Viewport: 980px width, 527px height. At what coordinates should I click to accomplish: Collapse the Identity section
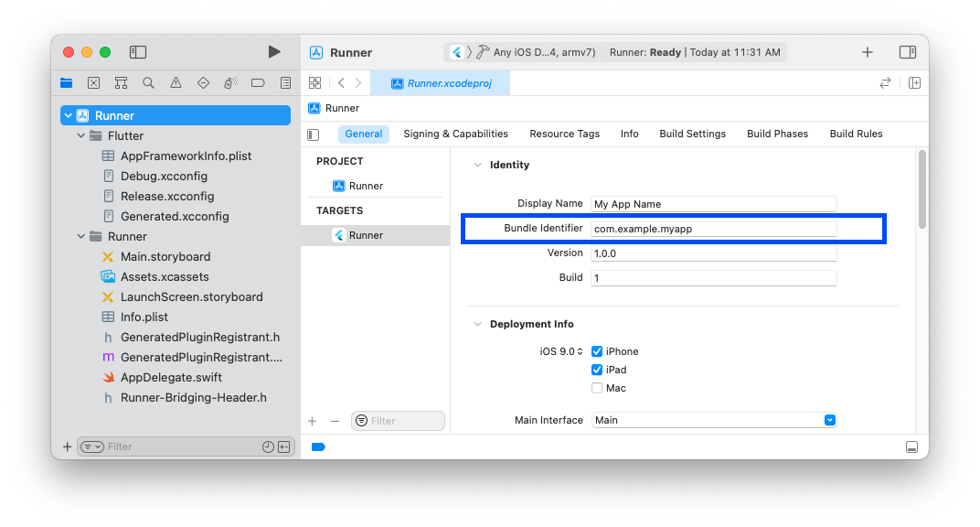(476, 165)
